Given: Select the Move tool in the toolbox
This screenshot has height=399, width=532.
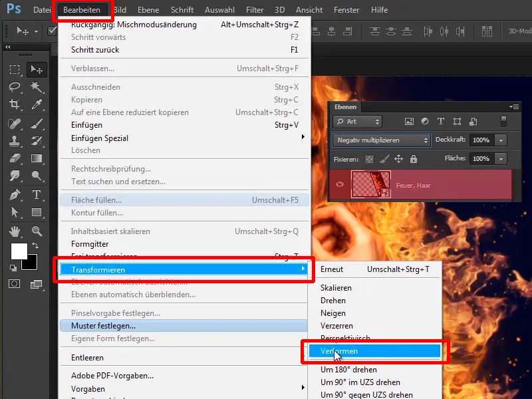Looking at the screenshot, I should click(37, 70).
